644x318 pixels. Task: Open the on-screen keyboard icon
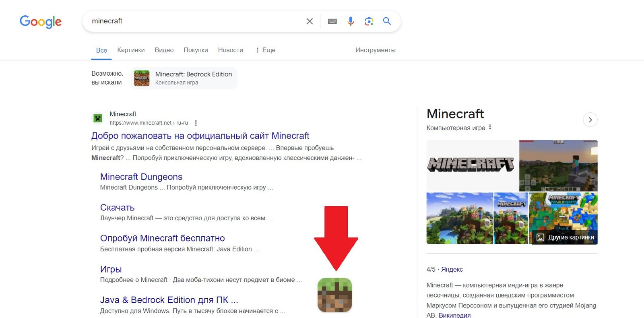(332, 21)
